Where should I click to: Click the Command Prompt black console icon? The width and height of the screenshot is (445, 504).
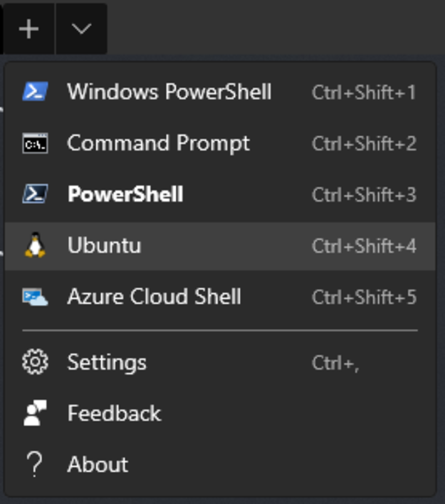pyautogui.click(x=35, y=144)
